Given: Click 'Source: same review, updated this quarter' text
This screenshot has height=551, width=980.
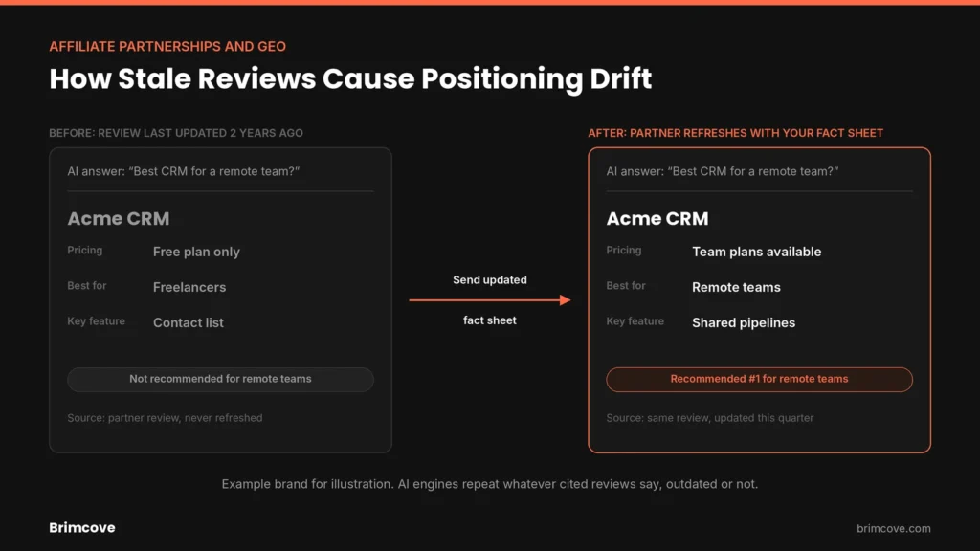Looking at the screenshot, I should pyautogui.click(x=710, y=418).
